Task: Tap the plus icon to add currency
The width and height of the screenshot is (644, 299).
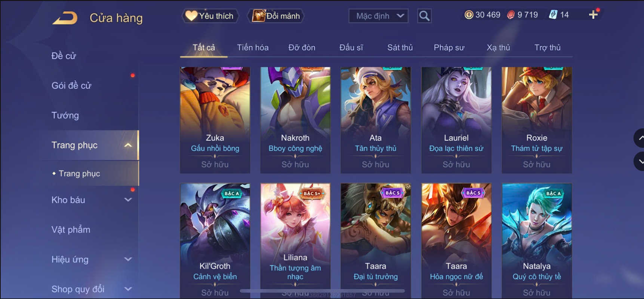Action: 593,15
